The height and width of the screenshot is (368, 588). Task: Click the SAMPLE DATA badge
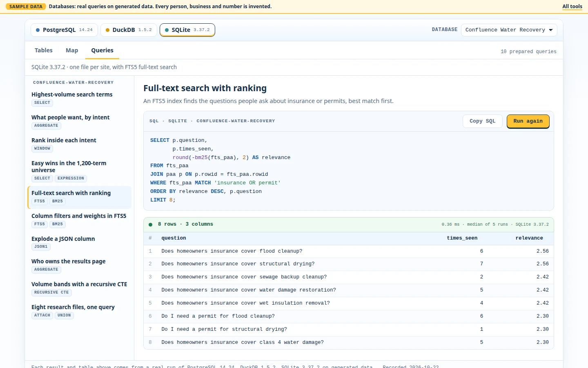[26, 7]
